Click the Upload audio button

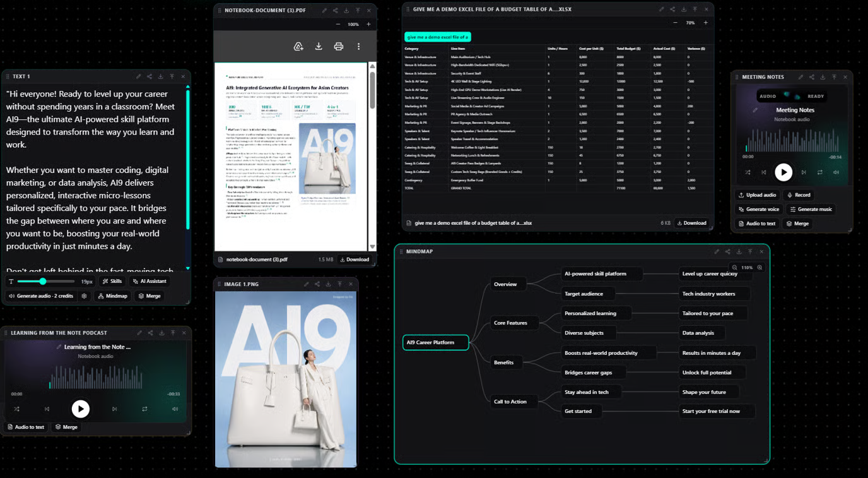pyautogui.click(x=757, y=195)
